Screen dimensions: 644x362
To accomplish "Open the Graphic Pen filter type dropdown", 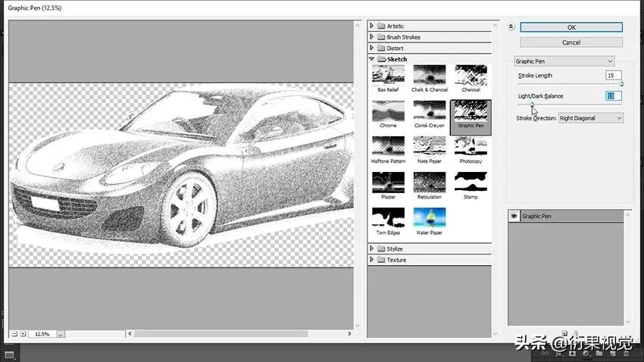I will 564,61.
